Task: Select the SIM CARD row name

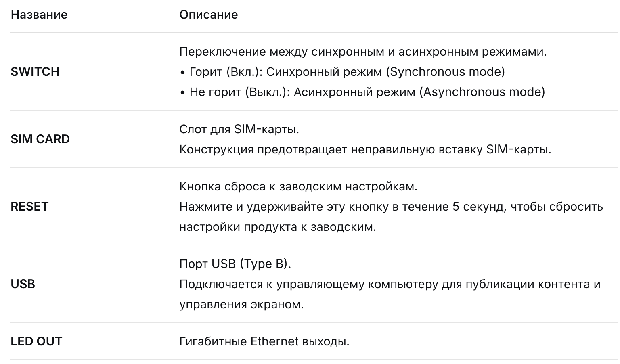Action: pyautogui.click(x=40, y=139)
